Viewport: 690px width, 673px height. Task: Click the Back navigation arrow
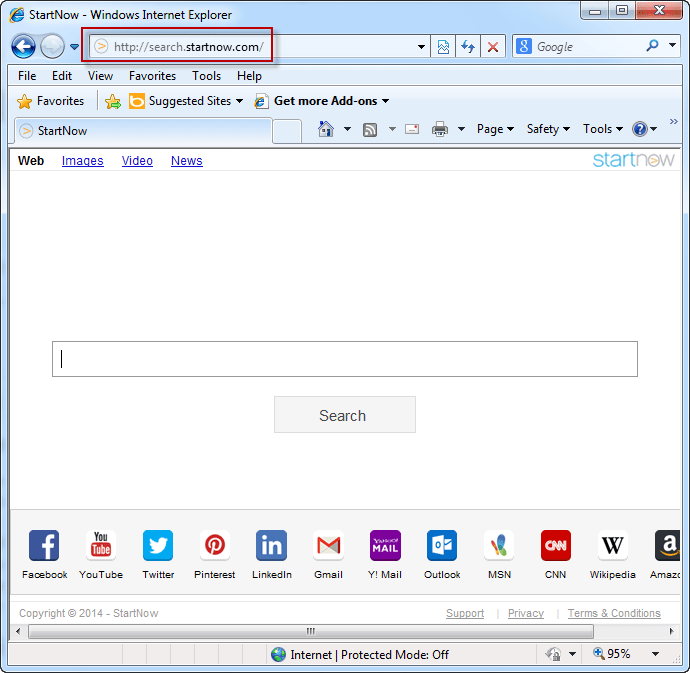pos(23,46)
